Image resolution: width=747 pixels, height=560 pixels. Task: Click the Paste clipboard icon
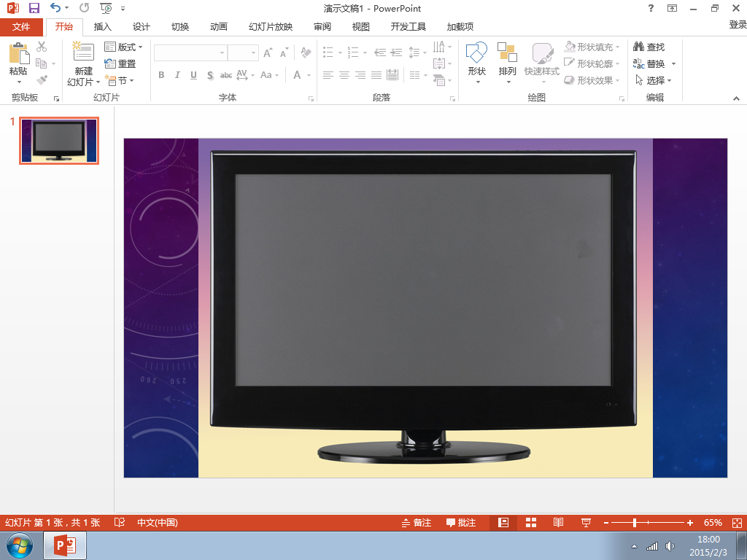(x=18, y=53)
